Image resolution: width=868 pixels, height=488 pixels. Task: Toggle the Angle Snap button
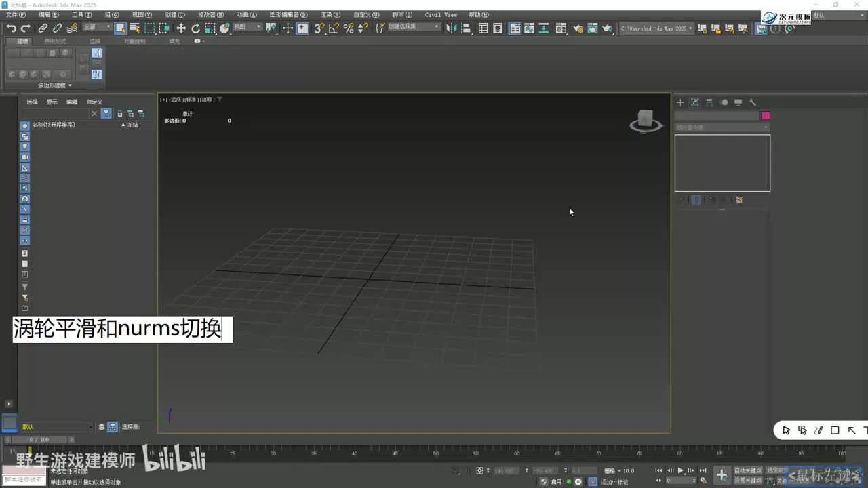[334, 28]
